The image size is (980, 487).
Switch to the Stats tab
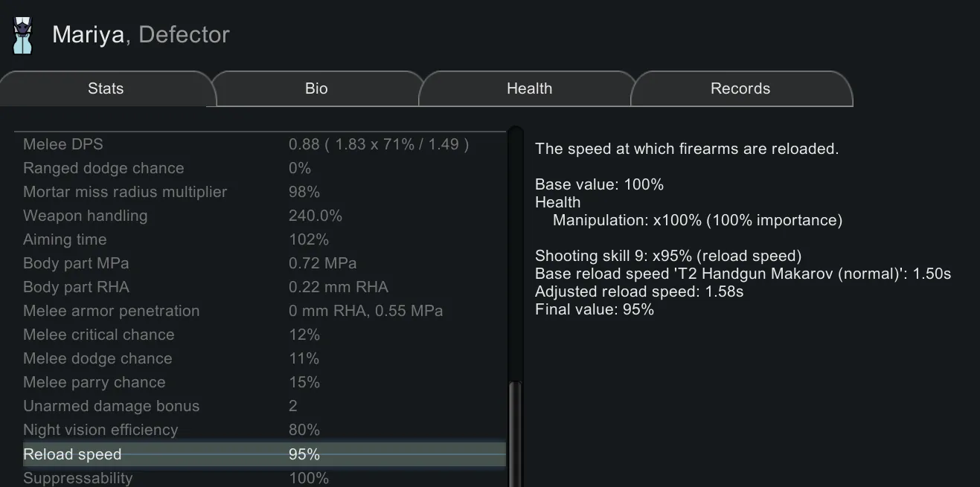[x=106, y=88]
